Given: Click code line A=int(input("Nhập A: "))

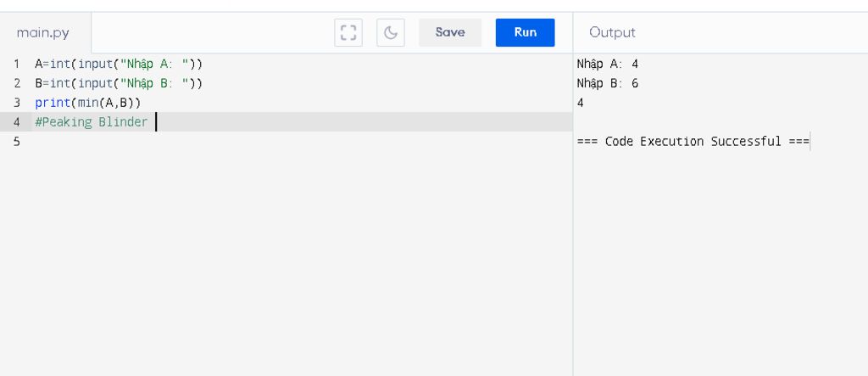Looking at the screenshot, I should [x=119, y=65].
